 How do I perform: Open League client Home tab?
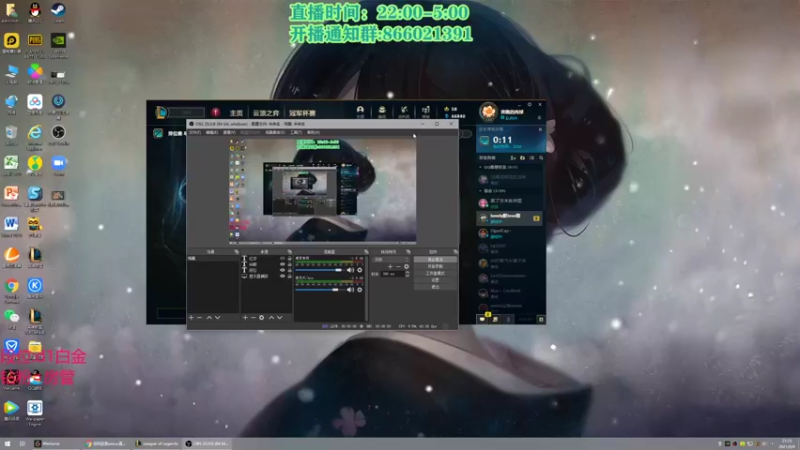236,113
